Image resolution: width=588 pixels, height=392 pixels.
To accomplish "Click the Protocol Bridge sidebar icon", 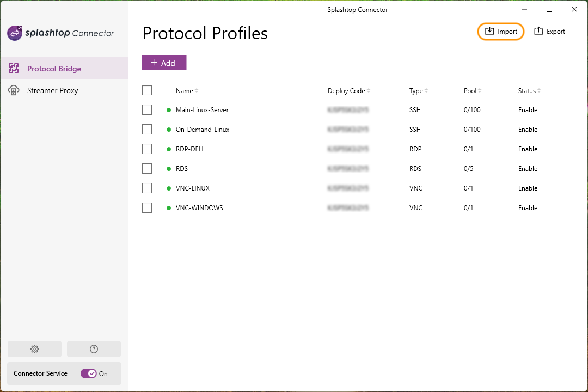I will (x=14, y=68).
